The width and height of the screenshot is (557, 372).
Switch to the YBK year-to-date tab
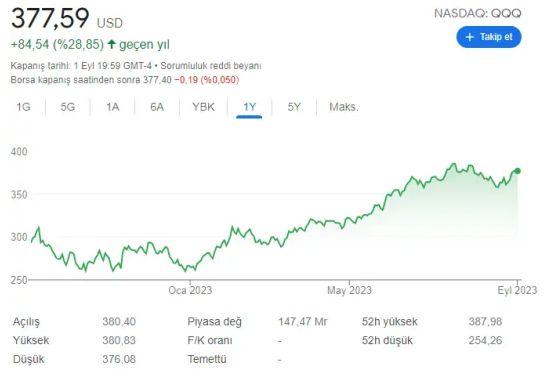(203, 107)
